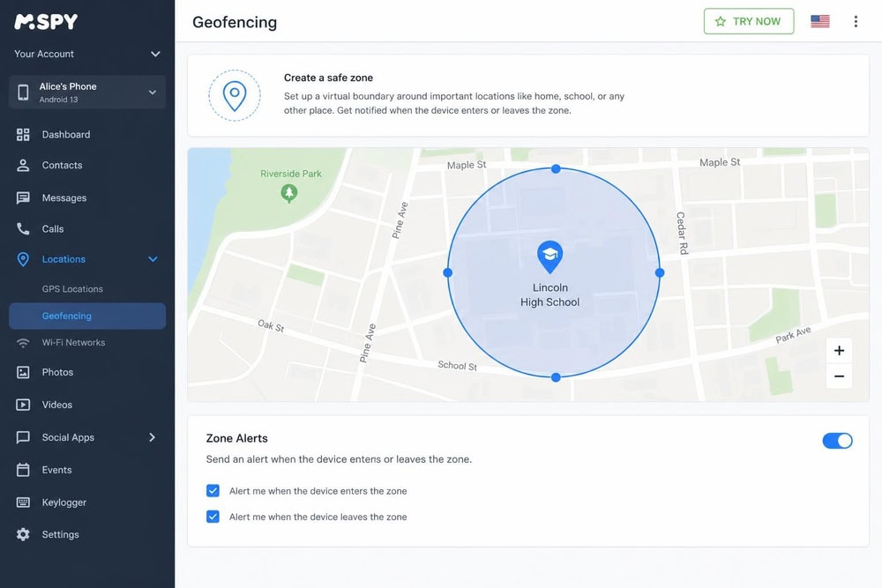882x588 pixels.
Task: Expand the Your Account chevron
Action: coord(155,54)
